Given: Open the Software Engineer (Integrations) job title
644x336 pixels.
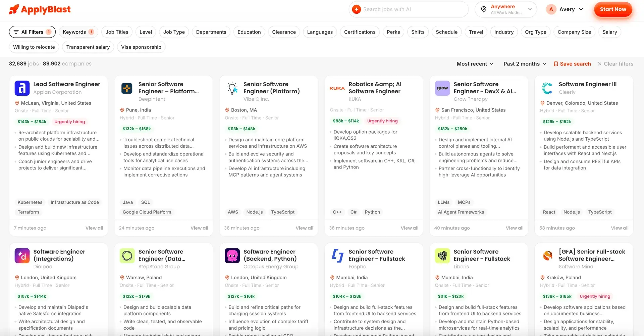Looking at the screenshot, I should 59,255.
